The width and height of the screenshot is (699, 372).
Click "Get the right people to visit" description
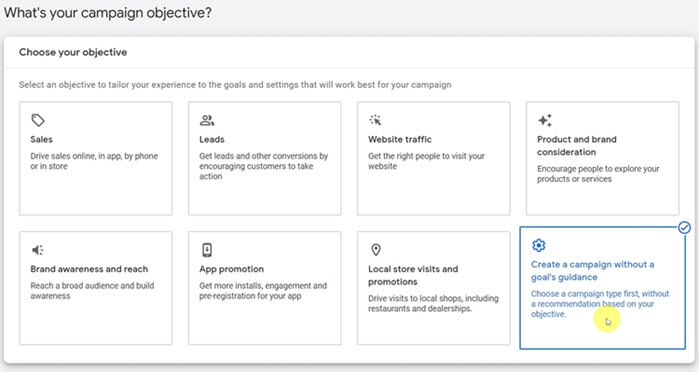pos(426,161)
